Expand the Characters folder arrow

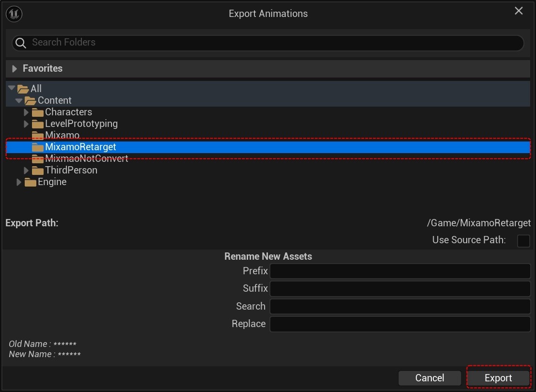(26, 112)
